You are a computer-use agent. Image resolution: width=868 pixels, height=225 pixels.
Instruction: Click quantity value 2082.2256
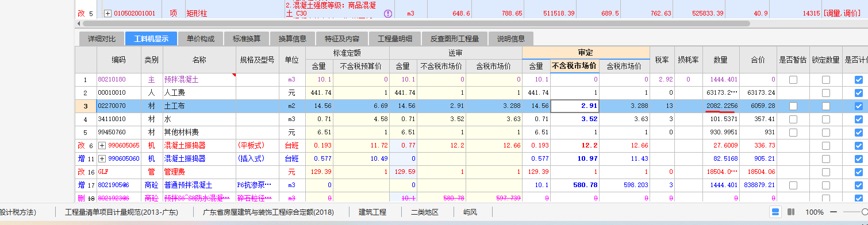(721, 106)
